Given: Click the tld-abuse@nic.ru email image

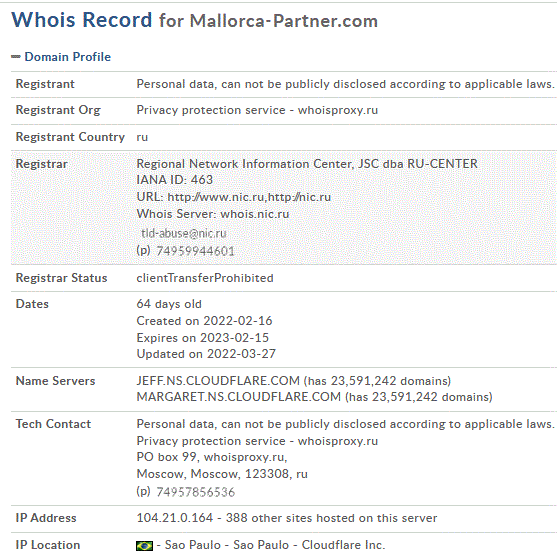Looking at the screenshot, I should [x=184, y=233].
